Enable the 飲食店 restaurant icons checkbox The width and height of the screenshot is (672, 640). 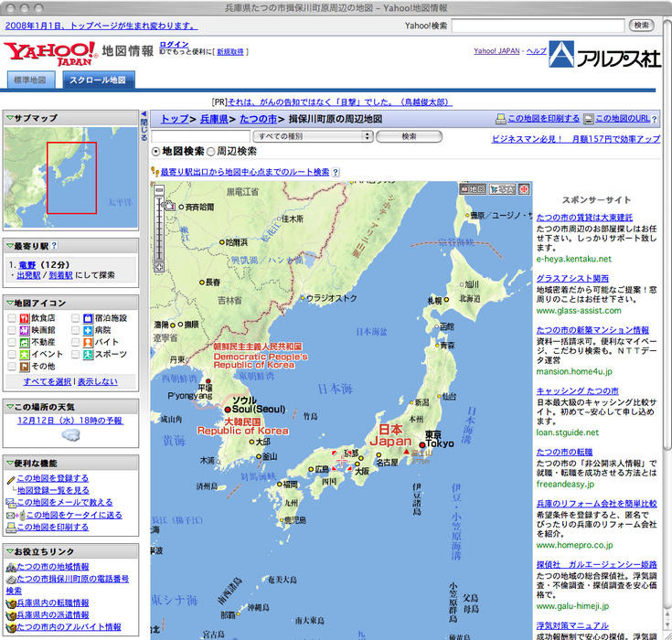[13, 318]
